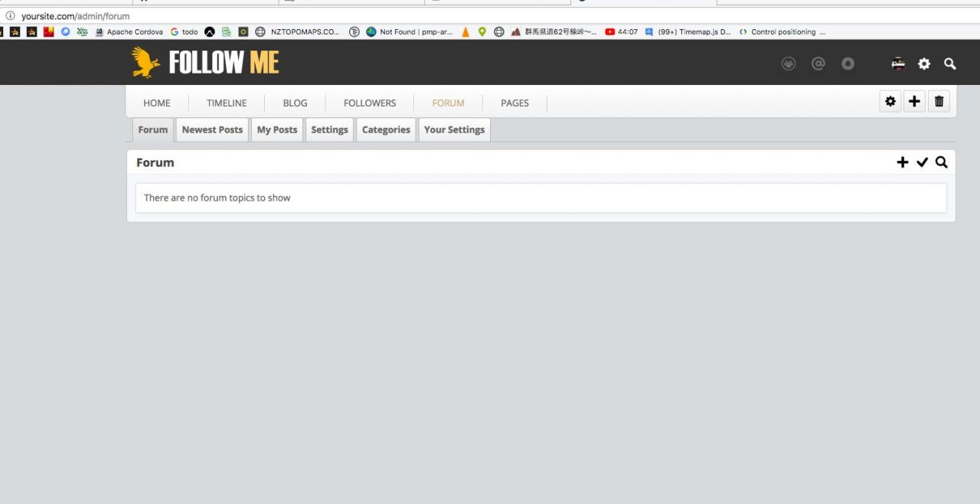Click the user avatar in header

click(898, 64)
